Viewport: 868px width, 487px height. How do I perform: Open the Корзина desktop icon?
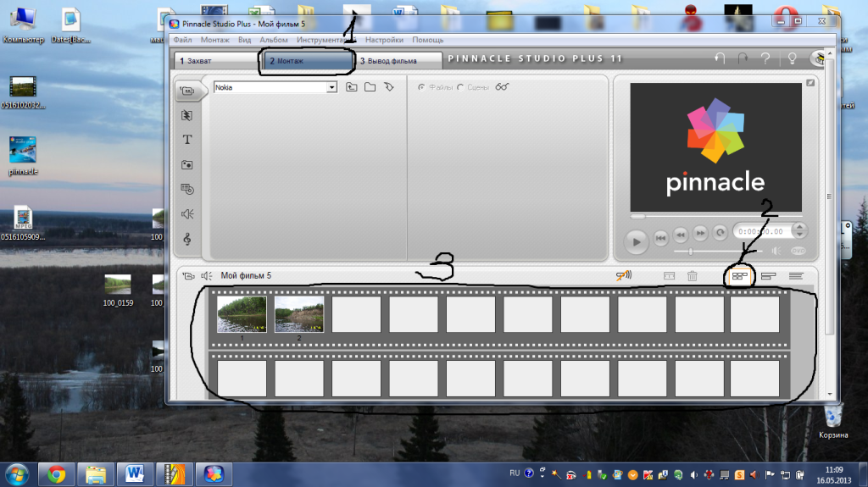click(834, 422)
